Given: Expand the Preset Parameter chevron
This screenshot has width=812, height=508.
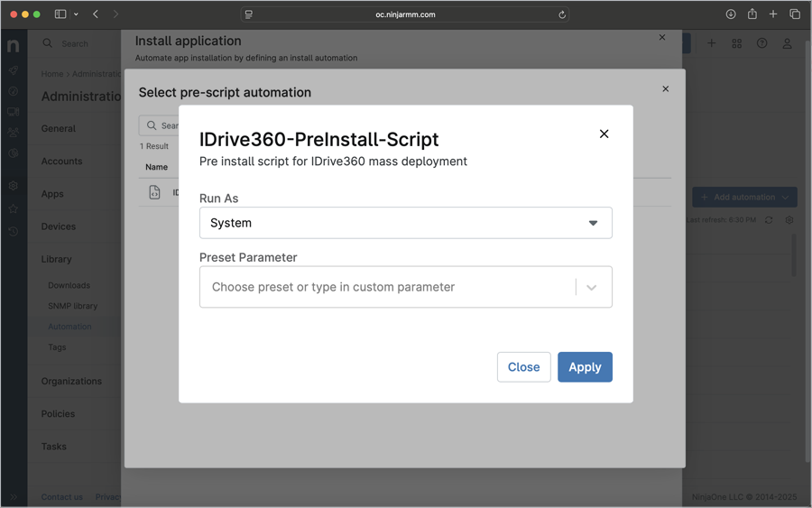Looking at the screenshot, I should (x=592, y=288).
